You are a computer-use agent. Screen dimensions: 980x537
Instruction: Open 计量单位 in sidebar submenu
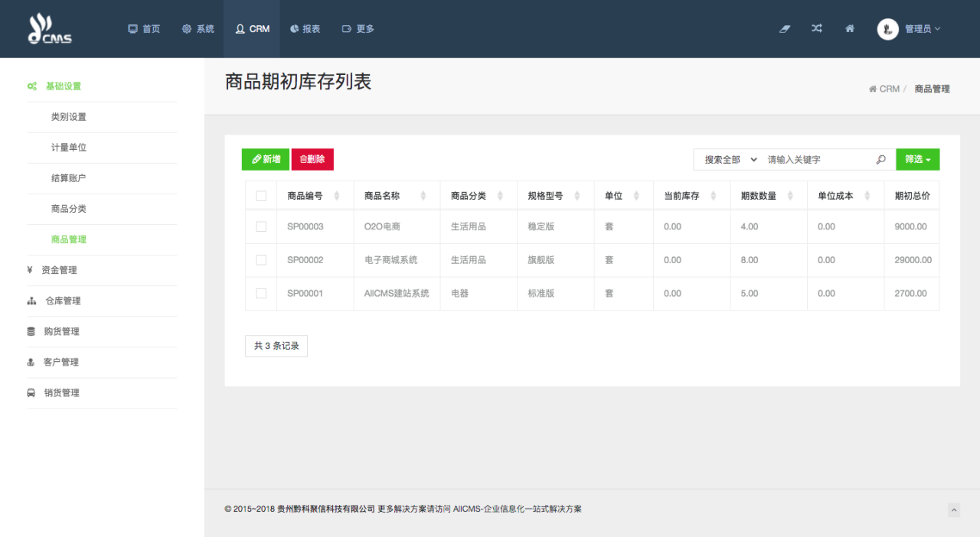coord(69,148)
